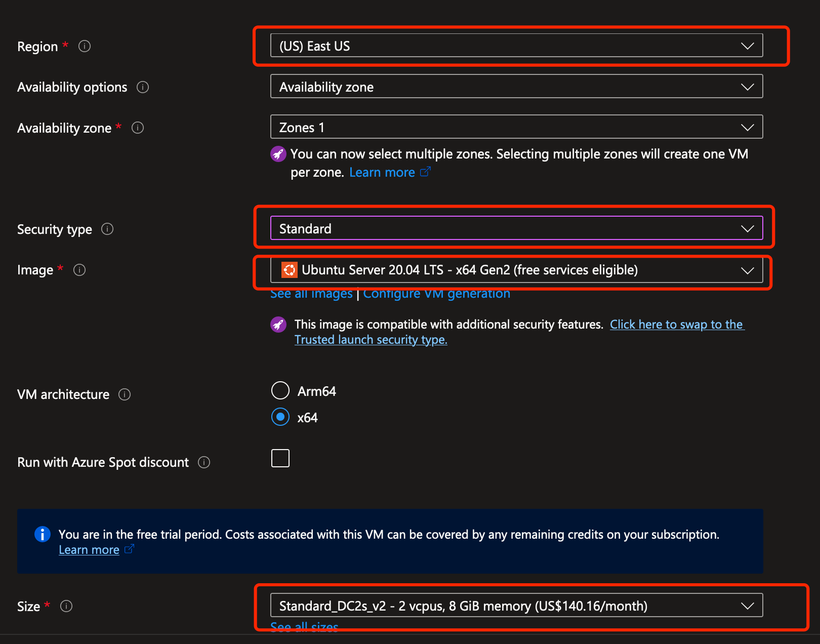Click Configure VM generation link
This screenshot has width=820, height=644.
pyautogui.click(x=436, y=294)
